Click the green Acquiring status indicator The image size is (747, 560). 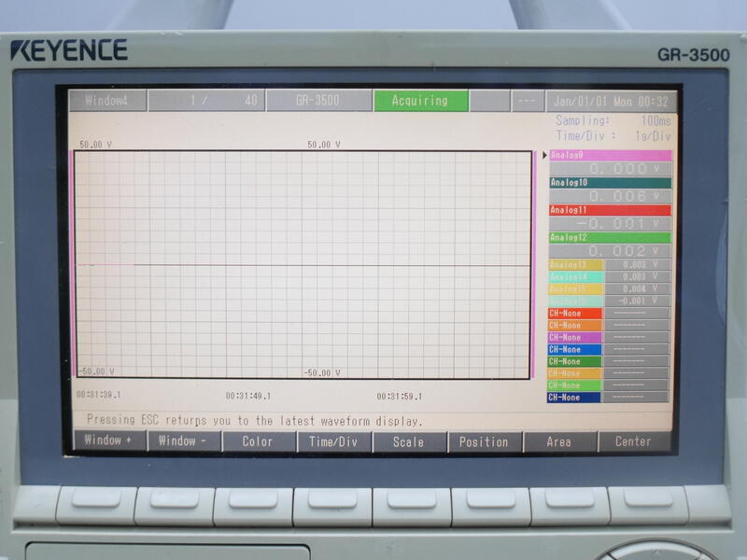[x=420, y=101]
